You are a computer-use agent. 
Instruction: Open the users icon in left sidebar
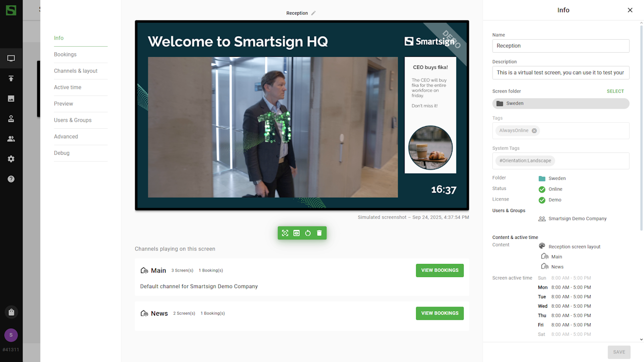(11, 139)
